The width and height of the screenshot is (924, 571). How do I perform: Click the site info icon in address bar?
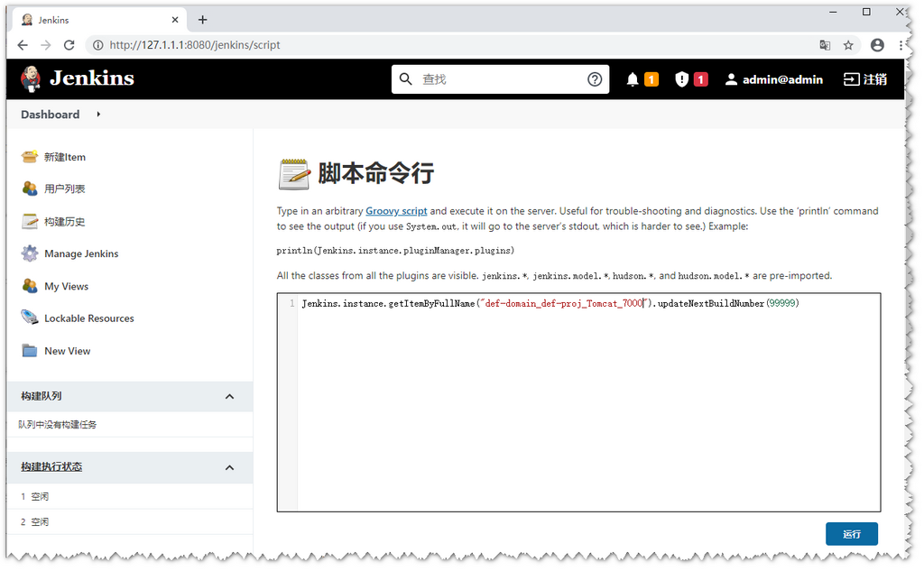97,45
